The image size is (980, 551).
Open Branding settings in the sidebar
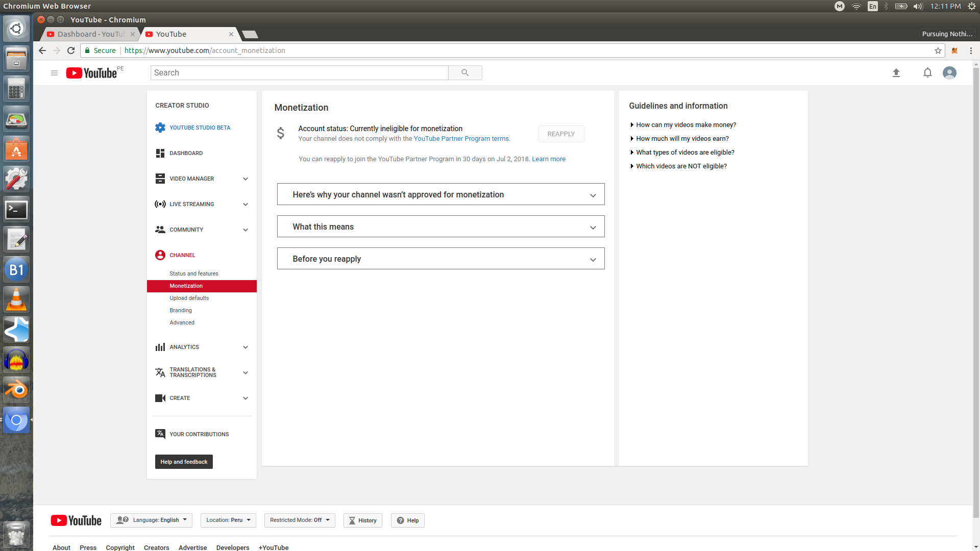click(181, 311)
